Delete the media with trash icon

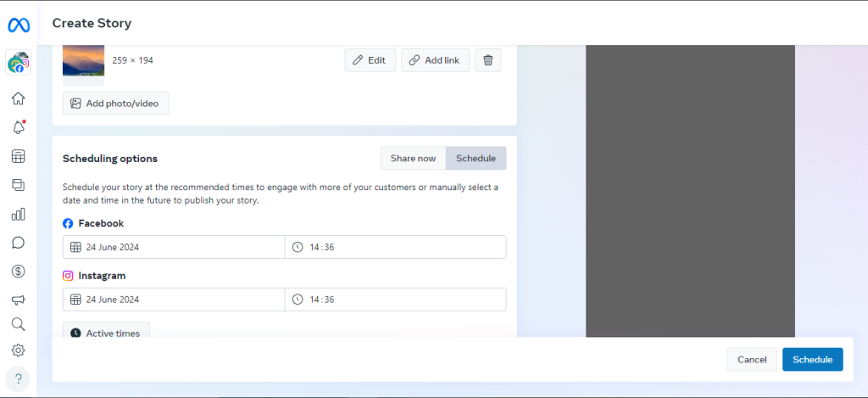pyautogui.click(x=487, y=60)
